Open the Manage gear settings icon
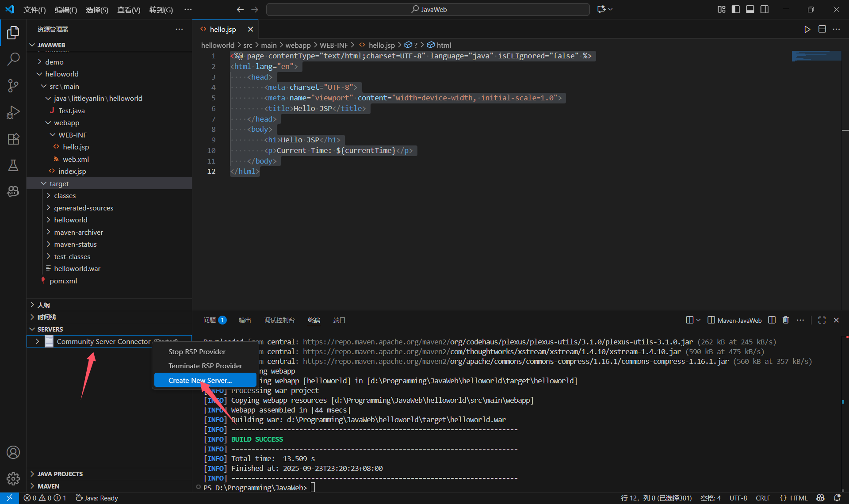 tap(13, 478)
